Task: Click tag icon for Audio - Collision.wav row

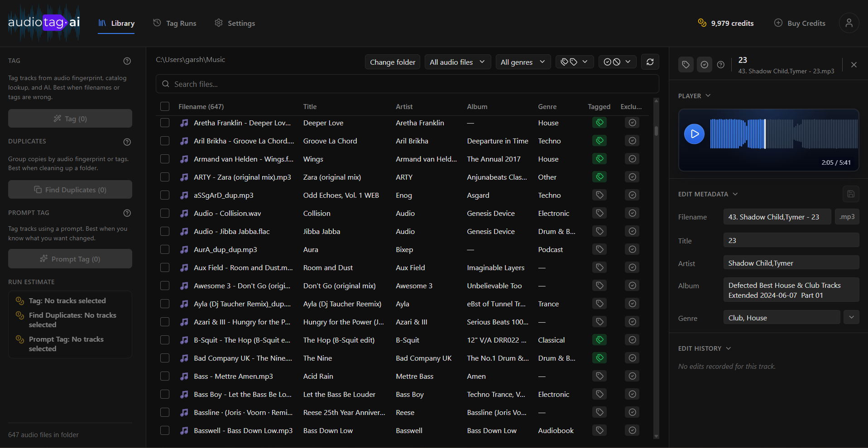Action: click(x=599, y=213)
